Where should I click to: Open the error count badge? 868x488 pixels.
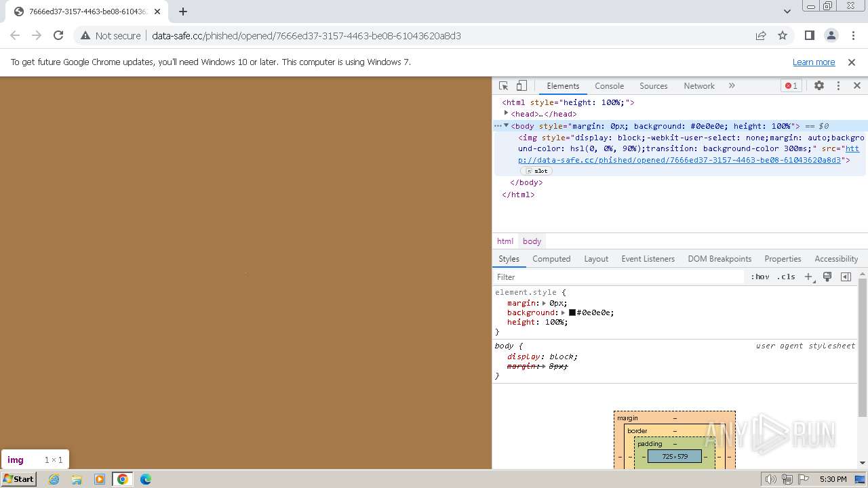tap(791, 86)
